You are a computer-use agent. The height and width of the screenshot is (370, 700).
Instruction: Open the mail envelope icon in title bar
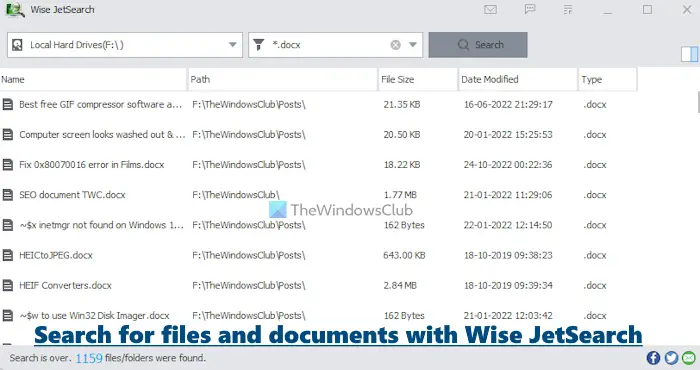(490, 9)
